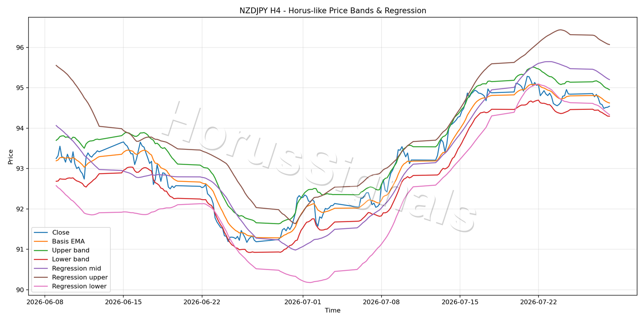
Task: Click the x-axis date 2026-06-08
Action: tap(44, 302)
